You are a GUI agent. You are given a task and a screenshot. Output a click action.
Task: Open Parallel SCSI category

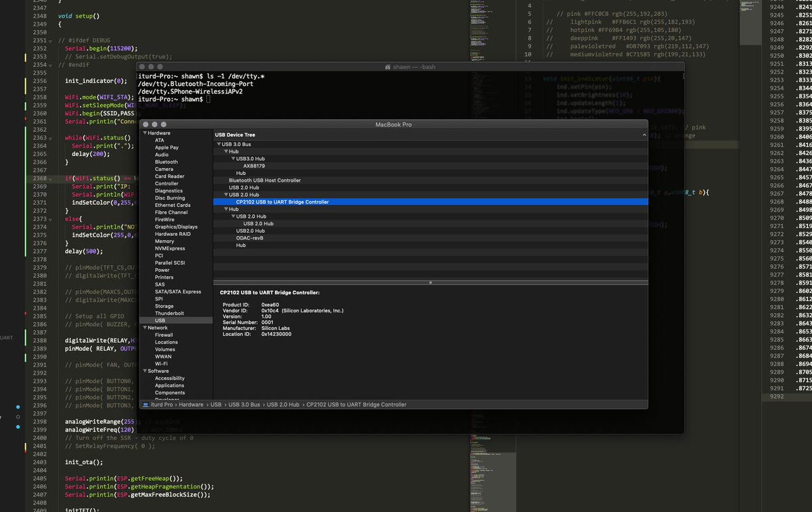(x=169, y=263)
